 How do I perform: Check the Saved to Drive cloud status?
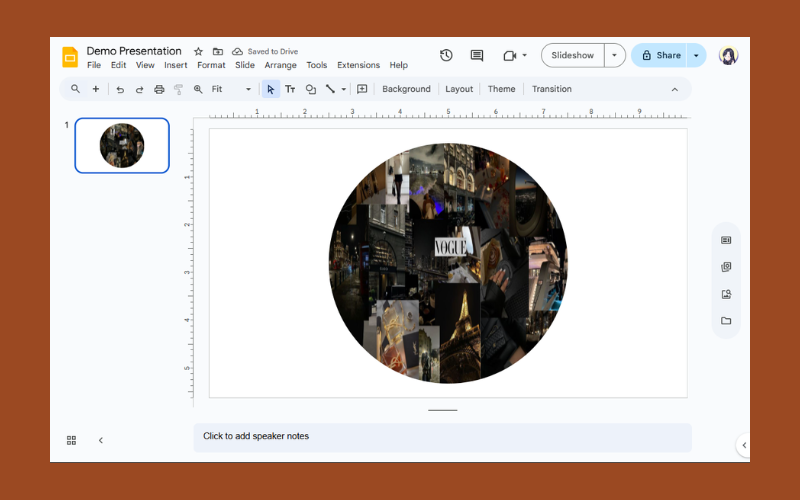coord(237,52)
